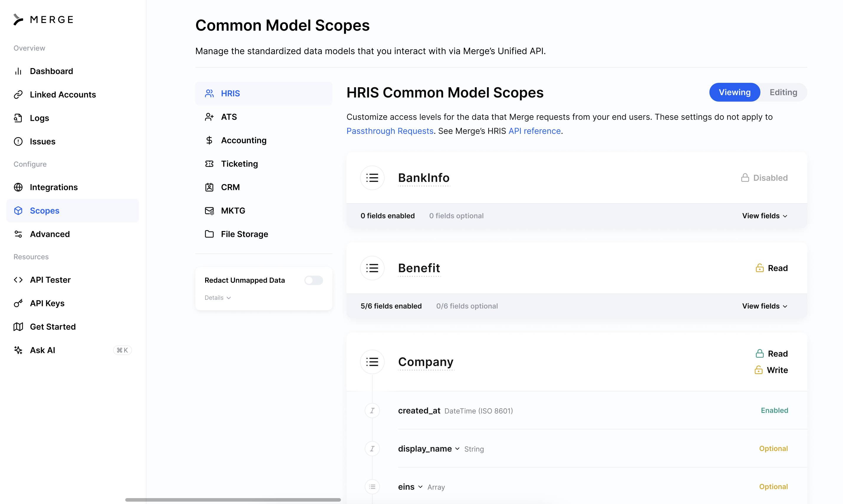Expand View fields under Benefit
Viewport: 843px width, 504px height.
tap(765, 306)
